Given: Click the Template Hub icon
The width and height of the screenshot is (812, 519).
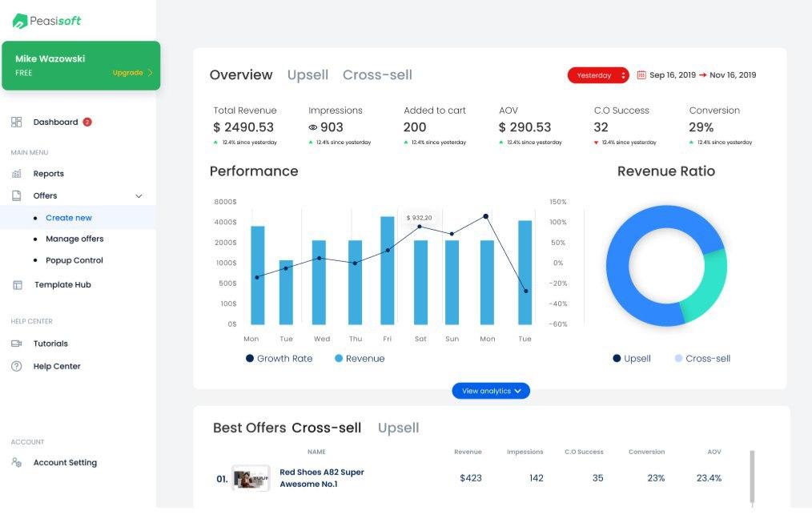Looking at the screenshot, I should pyautogui.click(x=17, y=285).
